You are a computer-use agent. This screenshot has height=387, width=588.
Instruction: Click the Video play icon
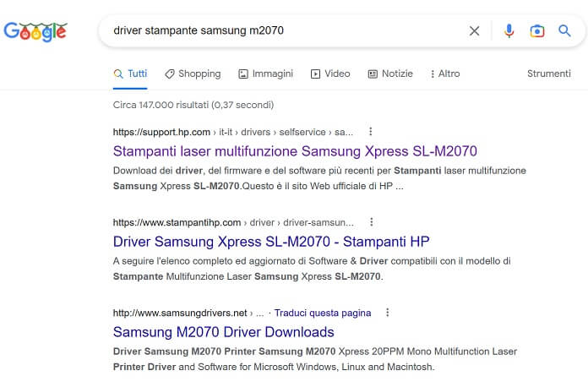pos(315,74)
